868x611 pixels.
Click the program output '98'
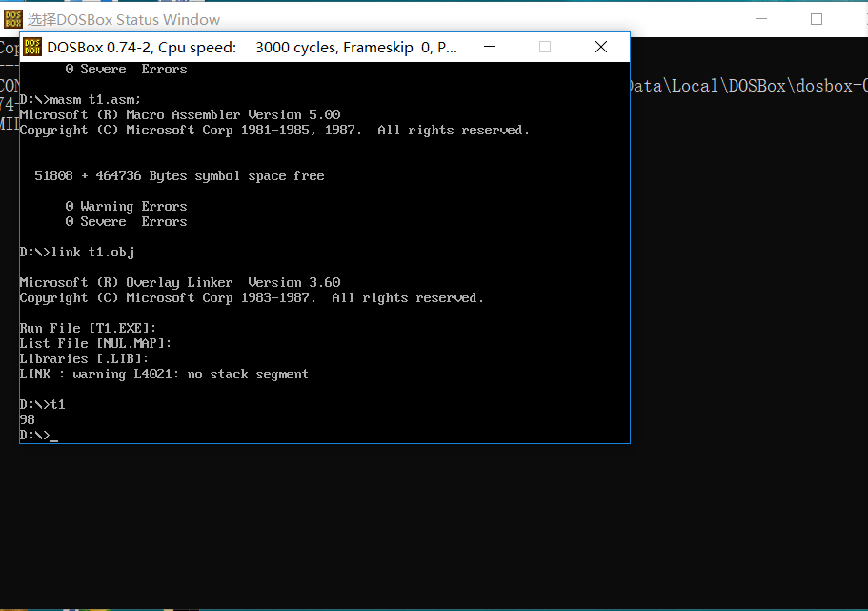[27, 420]
